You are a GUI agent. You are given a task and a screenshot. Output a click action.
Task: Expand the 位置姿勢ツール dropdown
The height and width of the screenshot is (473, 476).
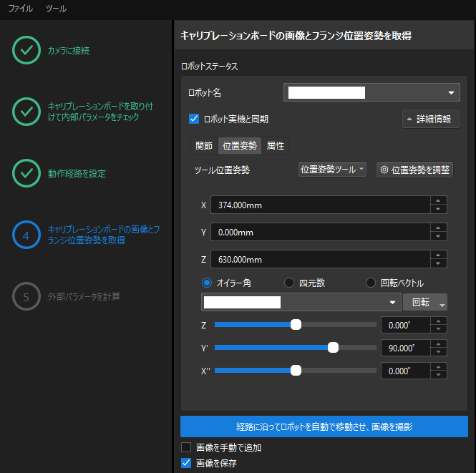(x=332, y=170)
